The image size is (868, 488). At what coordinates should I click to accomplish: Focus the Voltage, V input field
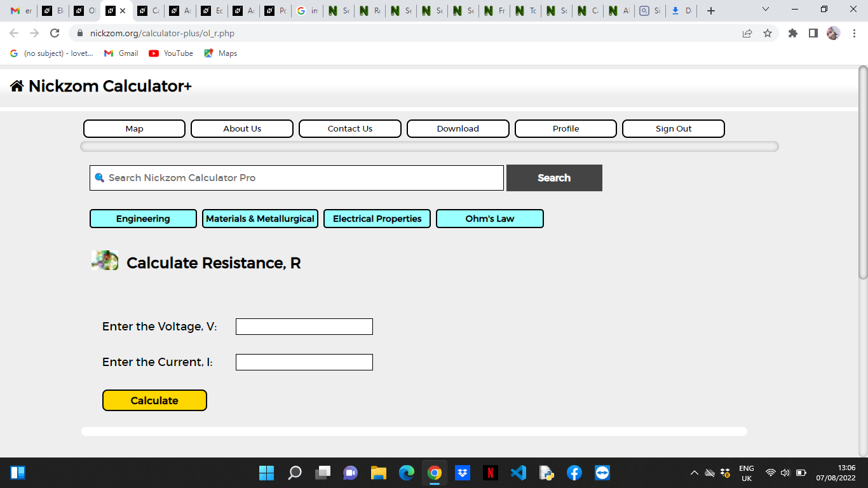click(304, 327)
